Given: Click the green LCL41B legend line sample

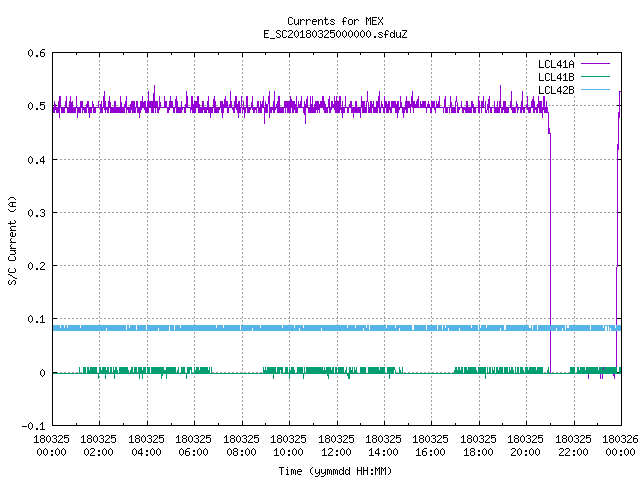Looking at the screenshot, I should 595,77.
